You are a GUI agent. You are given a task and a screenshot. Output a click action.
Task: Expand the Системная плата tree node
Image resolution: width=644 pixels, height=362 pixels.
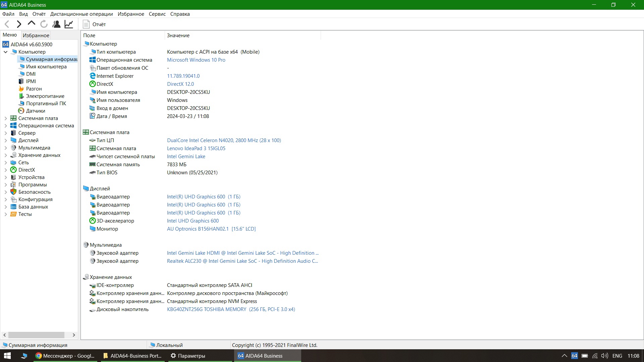coord(6,118)
